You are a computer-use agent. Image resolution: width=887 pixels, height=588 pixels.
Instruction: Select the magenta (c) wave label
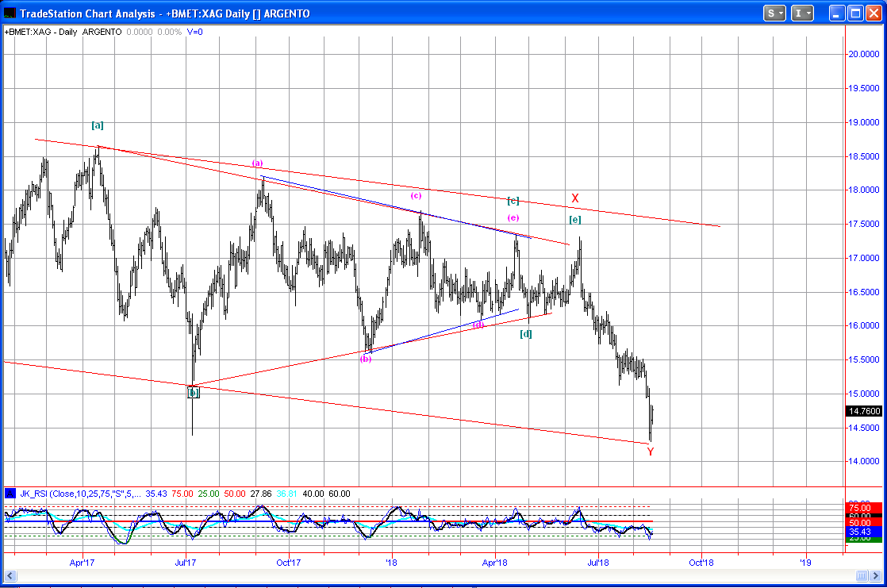416,196
